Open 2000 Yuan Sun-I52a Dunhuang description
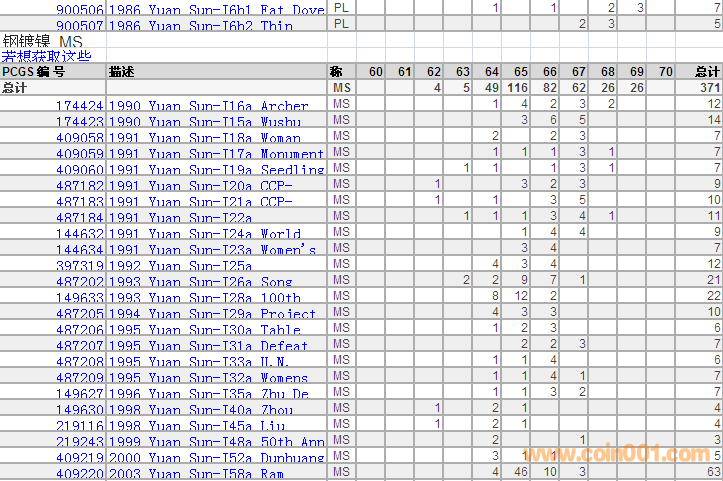 point(215,458)
